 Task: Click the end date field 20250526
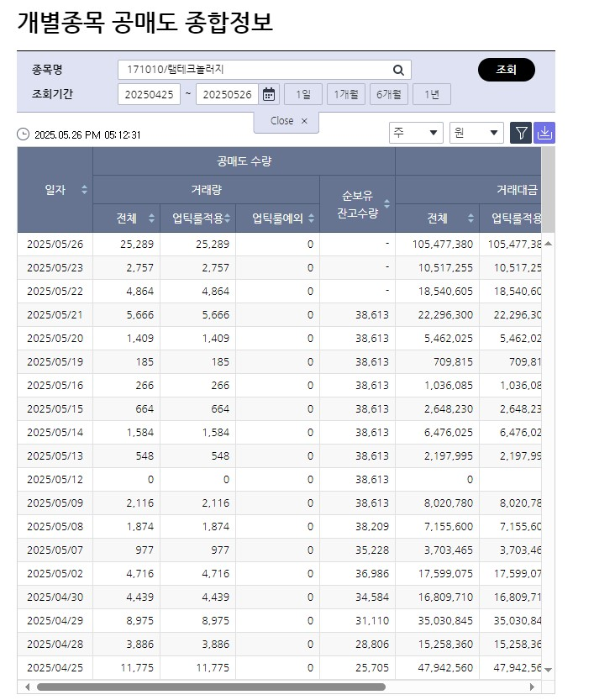coord(227,94)
